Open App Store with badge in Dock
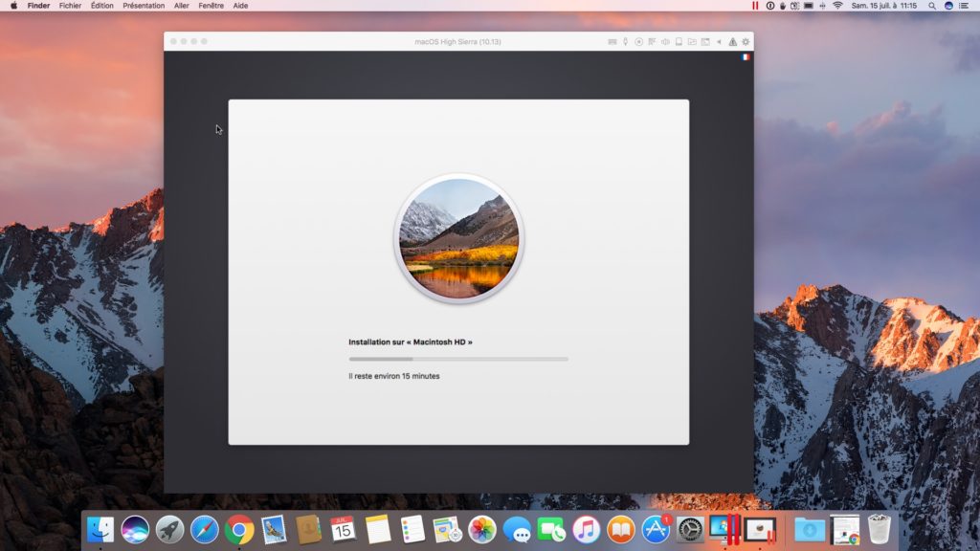This screenshot has height=551, width=980. [x=656, y=530]
